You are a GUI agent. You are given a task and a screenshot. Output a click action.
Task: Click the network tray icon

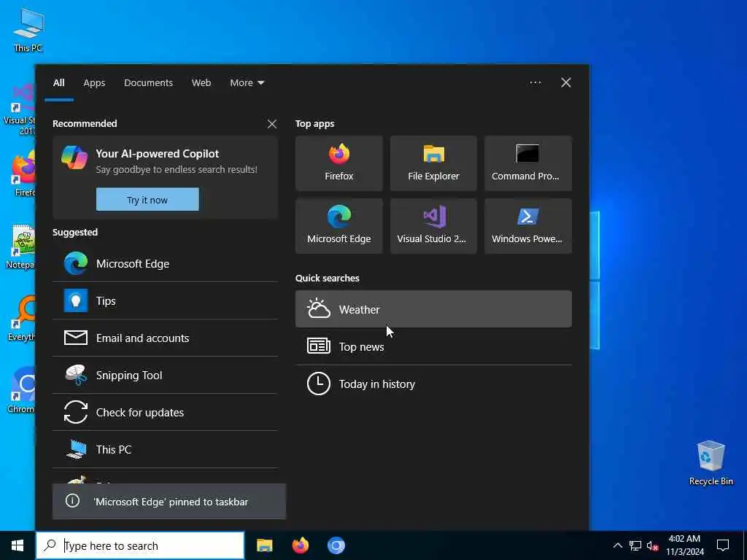click(635, 545)
